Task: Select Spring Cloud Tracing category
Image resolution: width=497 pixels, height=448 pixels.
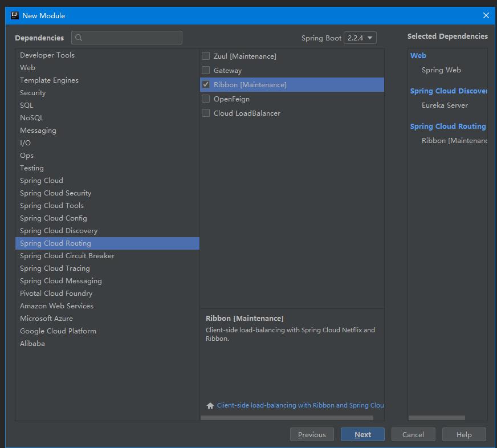Action: click(x=108, y=268)
